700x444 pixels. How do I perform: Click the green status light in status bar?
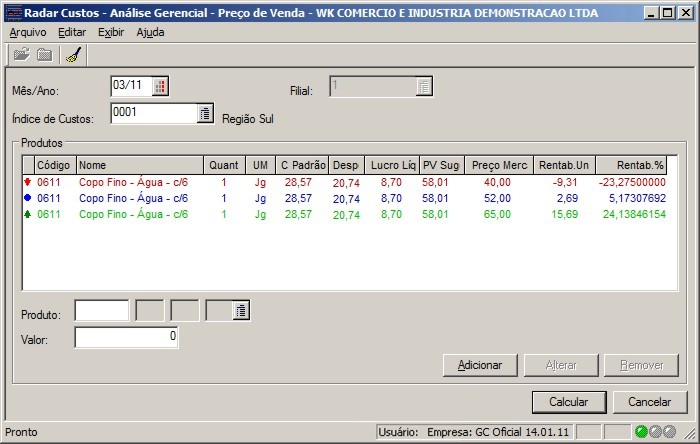[641, 432]
